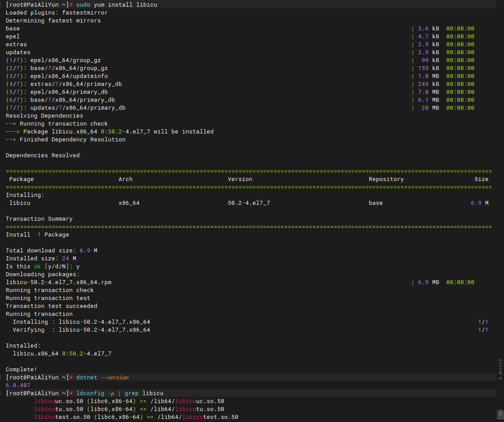504x422 pixels.
Task: Click the '6.0.407' version output
Action: click(x=18, y=385)
